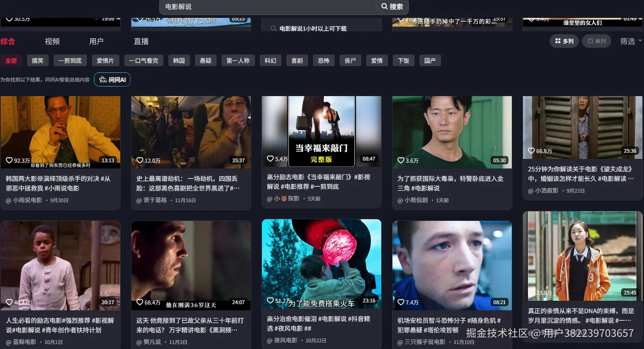Image resolution: width=644 pixels, height=349 pixels.
Task: Filter by 喜剧 tag
Action: 297,60
